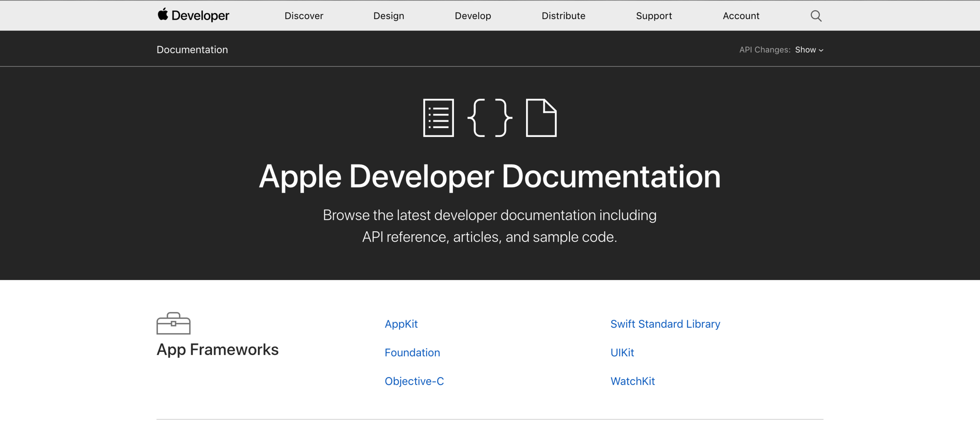Click the list document icon
Screen dimensions: 980x434
point(438,118)
